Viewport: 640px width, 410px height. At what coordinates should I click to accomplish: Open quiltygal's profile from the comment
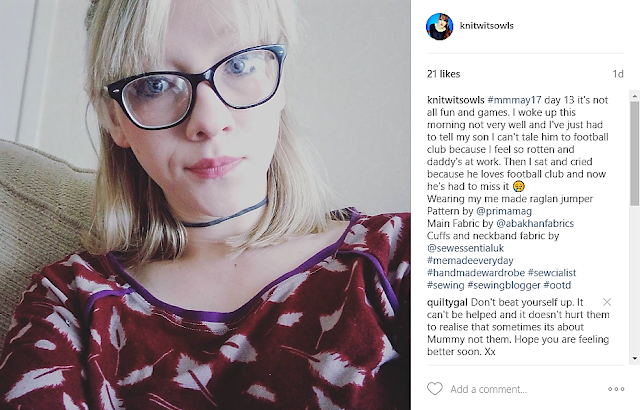pyautogui.click(x=447, y=302)
